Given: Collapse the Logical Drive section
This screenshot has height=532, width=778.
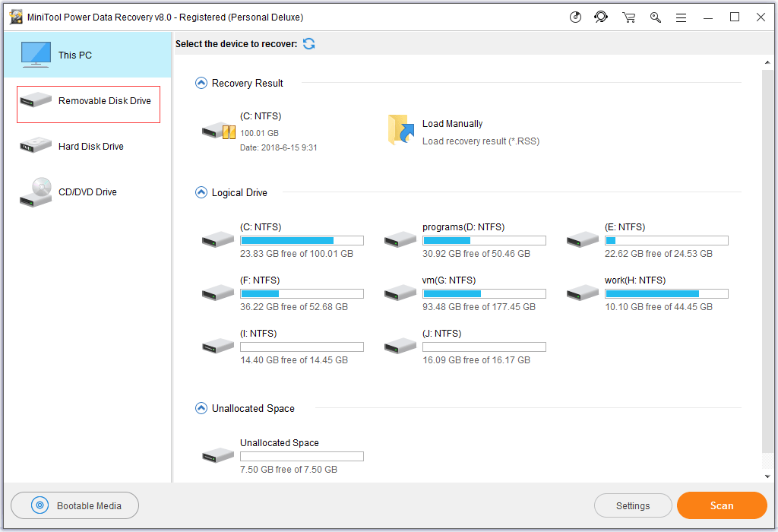Looking at the screenshot, I should tap(201, 192).
